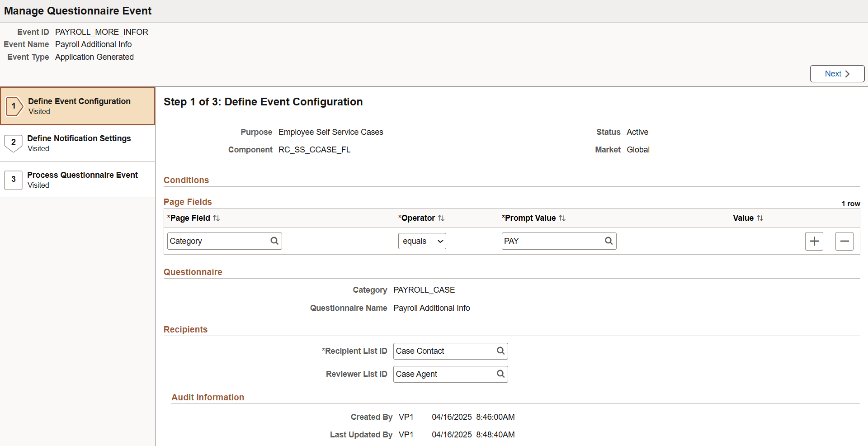Click the Next button
The width and height of the screenshot is (868, 446).
pyautogui.click(x=837, y=73)
